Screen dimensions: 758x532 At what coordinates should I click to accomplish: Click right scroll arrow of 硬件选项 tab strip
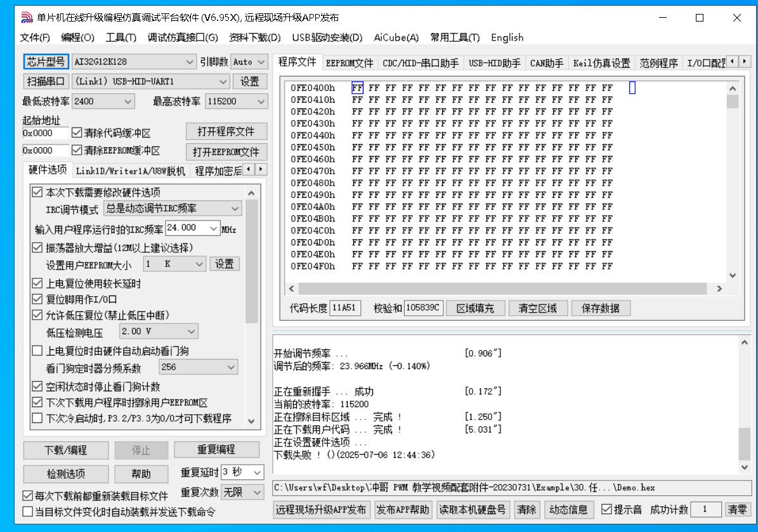(x=261, y=169)
